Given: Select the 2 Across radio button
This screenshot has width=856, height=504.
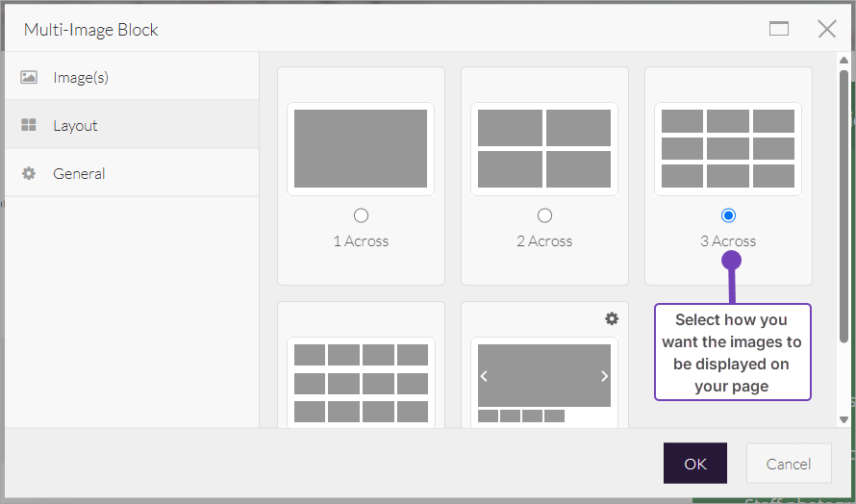Looking at the screenshot, I should point(544,215).
